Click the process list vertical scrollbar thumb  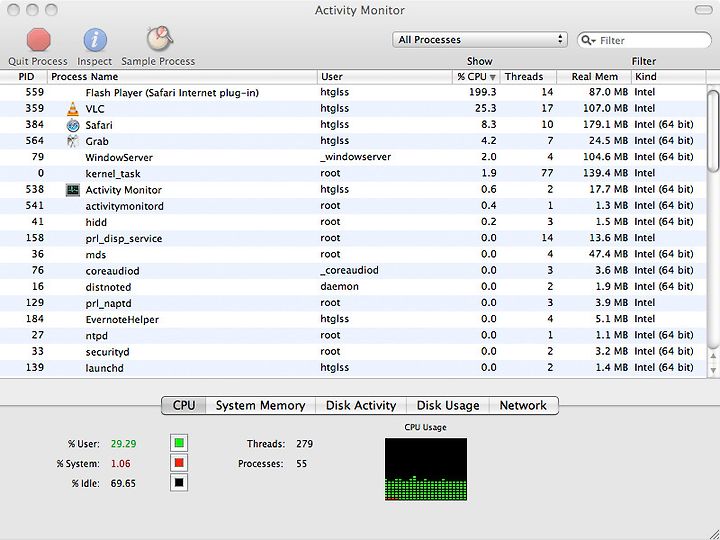713,132
